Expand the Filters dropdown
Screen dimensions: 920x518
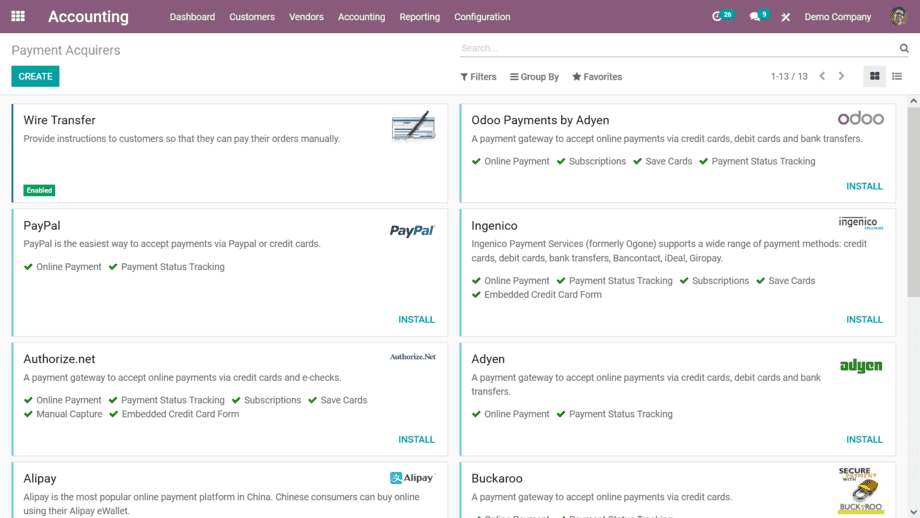click(478, 77)
